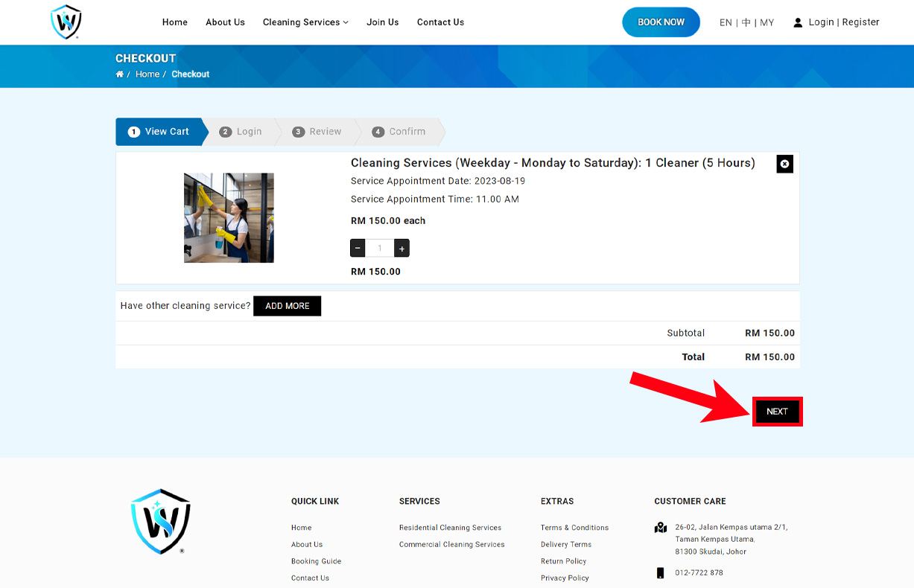This screenshot has width=914, height=588.
Task: Switch the language to Chinese
Action: click(x=746, y=22)
